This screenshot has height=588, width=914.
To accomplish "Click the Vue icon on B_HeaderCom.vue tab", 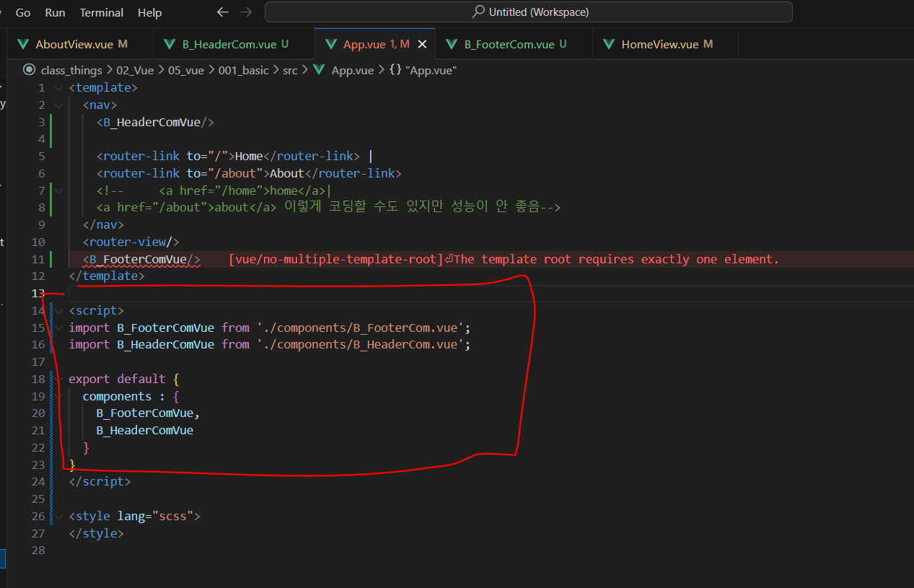I will click(x=170, y=44).
